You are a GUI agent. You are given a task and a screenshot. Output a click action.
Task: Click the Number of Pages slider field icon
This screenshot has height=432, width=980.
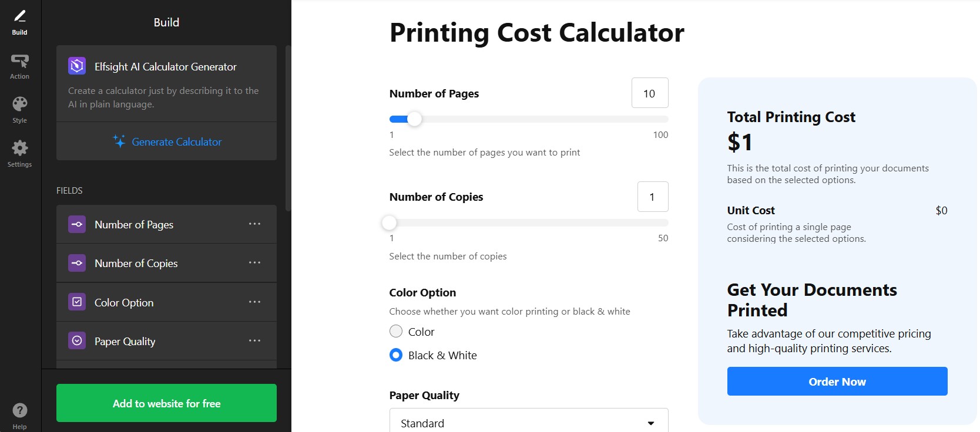77,224
